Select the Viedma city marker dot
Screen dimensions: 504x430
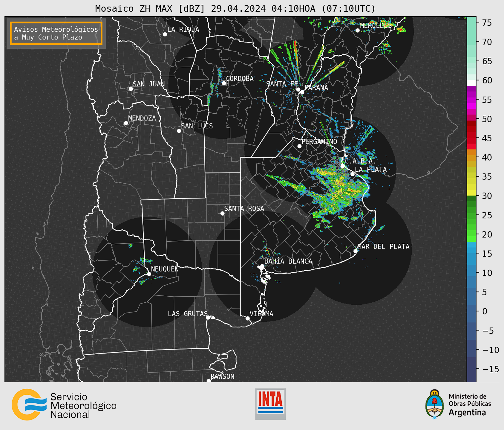point(248,318)
